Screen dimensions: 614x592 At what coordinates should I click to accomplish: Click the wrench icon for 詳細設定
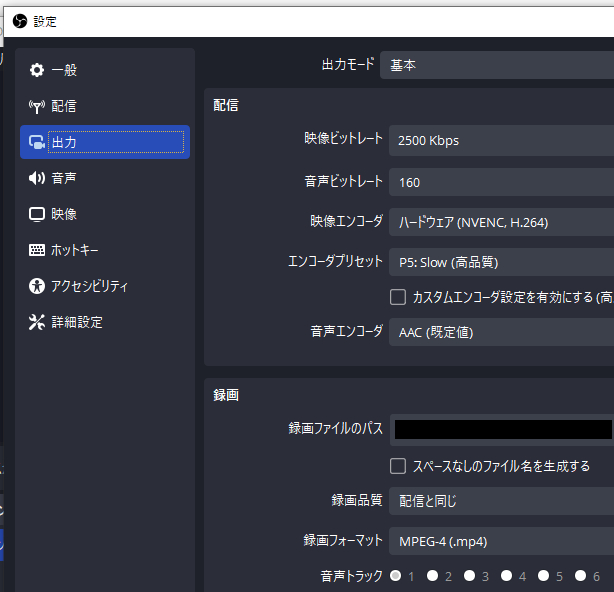(37, 322)
